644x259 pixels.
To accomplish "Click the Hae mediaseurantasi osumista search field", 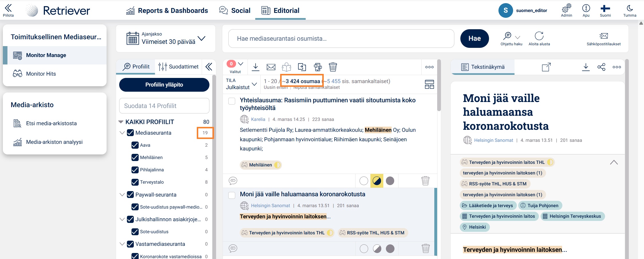I will point(341,38).
